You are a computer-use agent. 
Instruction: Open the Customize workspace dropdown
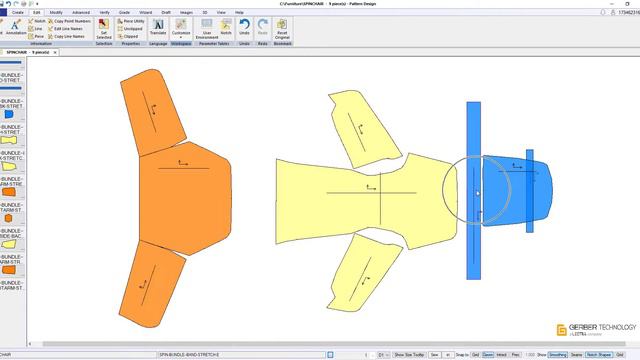[x=181, y=29]
